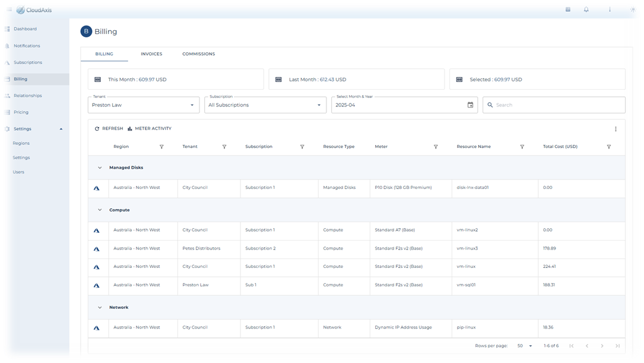Select the Dynamic IP Address Usage cell

pyautogui.click(x=411, y=327)
